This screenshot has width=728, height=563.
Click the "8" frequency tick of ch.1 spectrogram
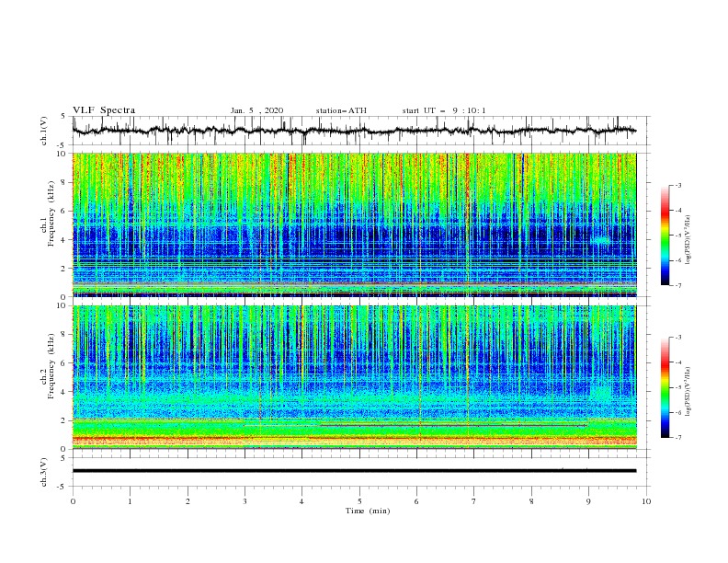(x=64, y=182)
